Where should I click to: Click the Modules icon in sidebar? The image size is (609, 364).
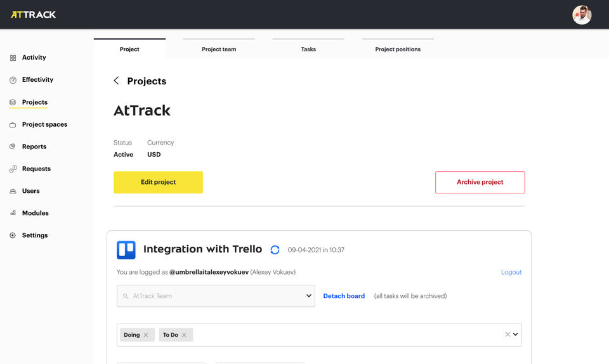click(13, 213)
